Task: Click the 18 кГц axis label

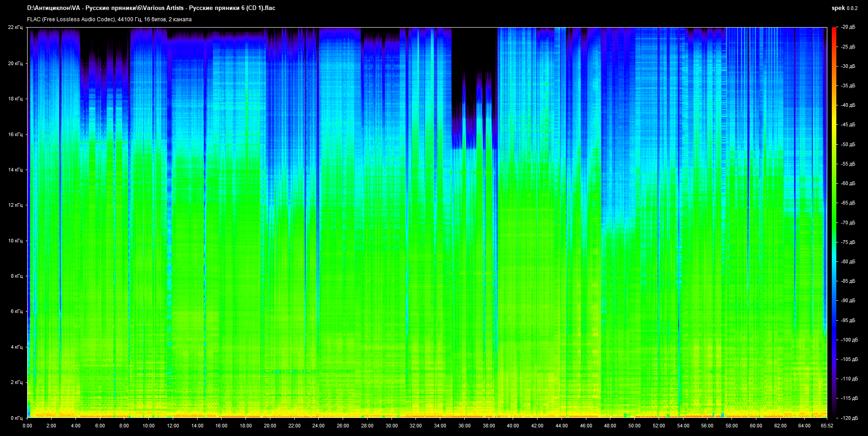Action: pos(15,99)
